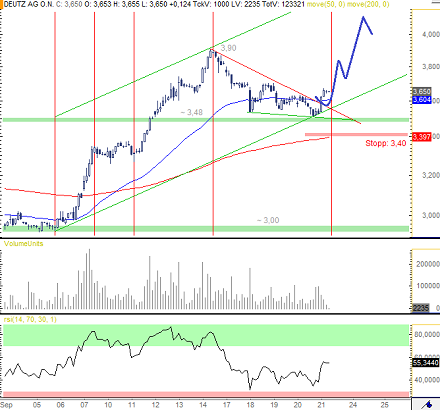Click the 4,000 price axis label
Image resolution: width=440 pixels, height=410 pixels.
(431, 34)
